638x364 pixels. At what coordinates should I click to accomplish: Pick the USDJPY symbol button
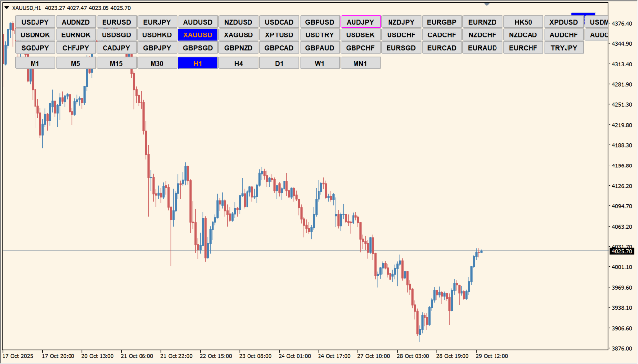tap(35, 22)
